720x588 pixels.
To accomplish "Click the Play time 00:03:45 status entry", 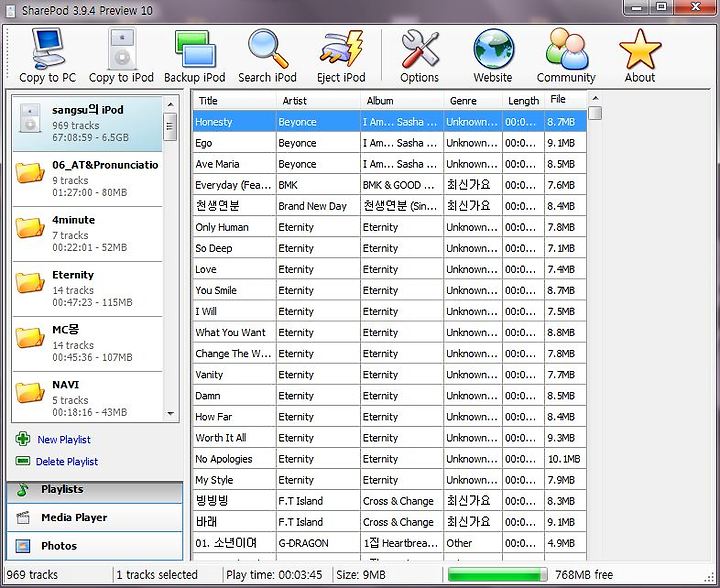I will click(274, 575).
